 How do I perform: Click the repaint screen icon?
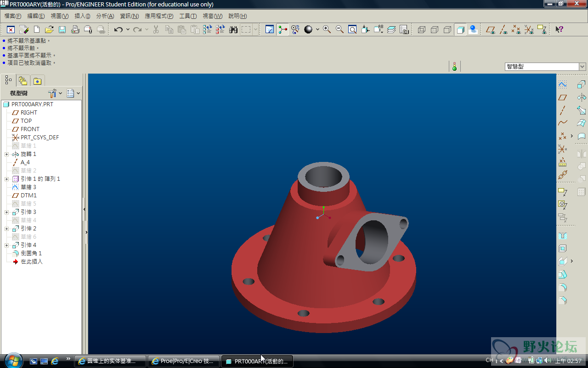point(270,29)
